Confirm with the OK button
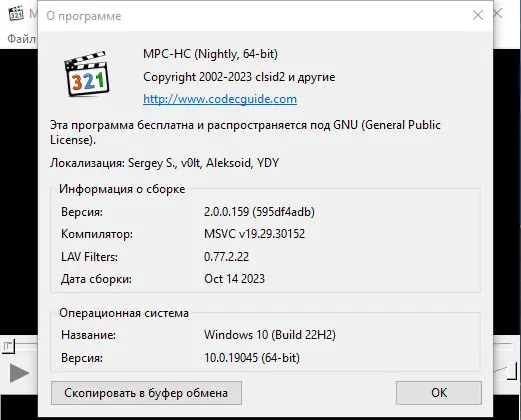This screenshot has width=521, height=420. (439, 393)
